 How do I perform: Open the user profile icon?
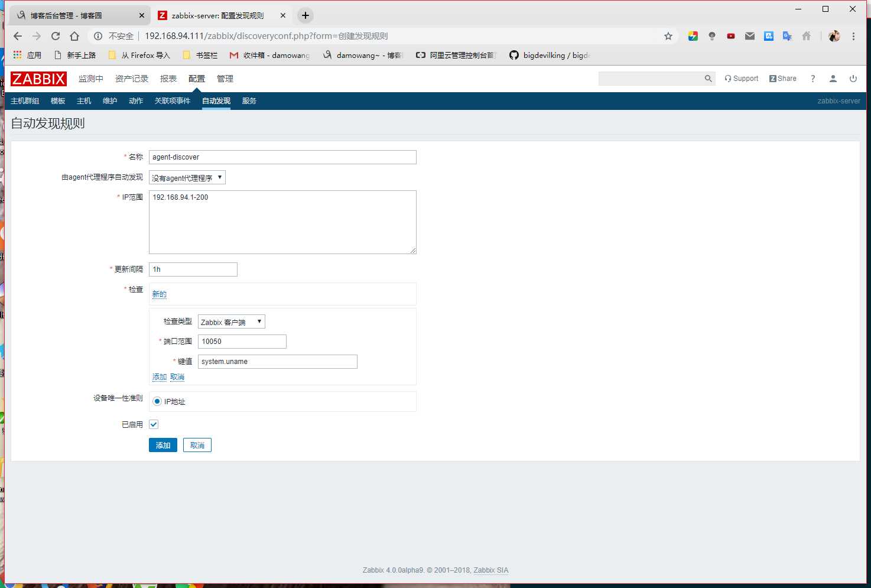coord(833,79)
